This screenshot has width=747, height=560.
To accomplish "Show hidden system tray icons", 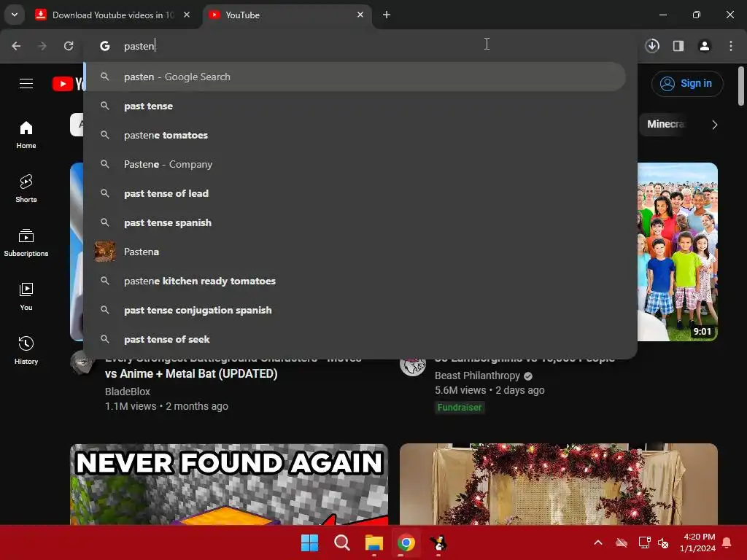I will [x=598, y=542].
